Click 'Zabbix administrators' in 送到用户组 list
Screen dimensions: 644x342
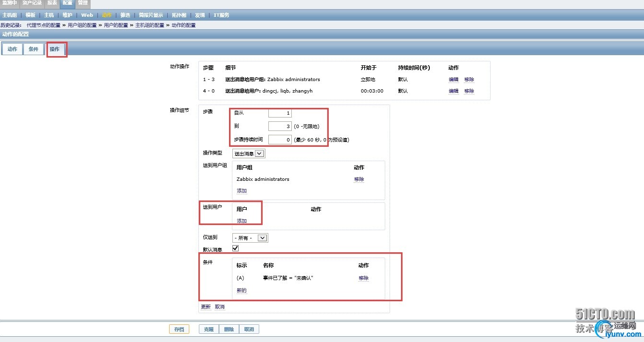pos(263,179)
